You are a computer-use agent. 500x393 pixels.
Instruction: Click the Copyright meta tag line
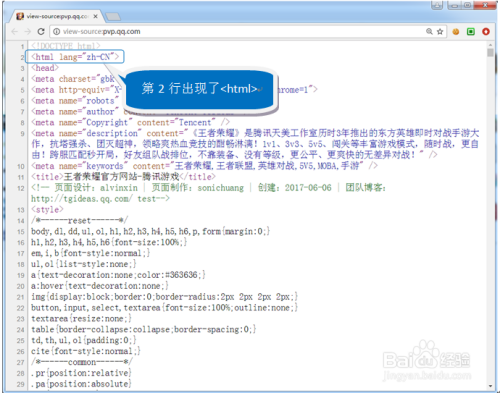[x=130, y=123]
